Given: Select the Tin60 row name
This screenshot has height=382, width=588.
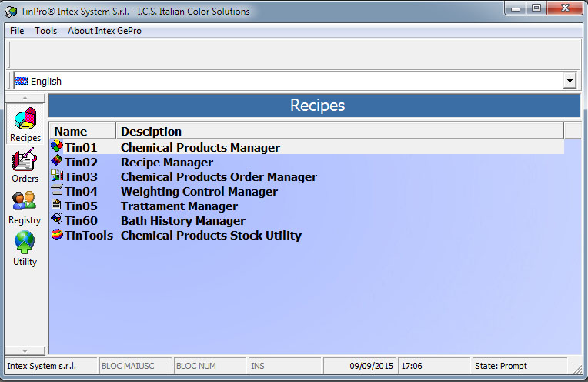Looking at the screenshot, I should point(81,220).
